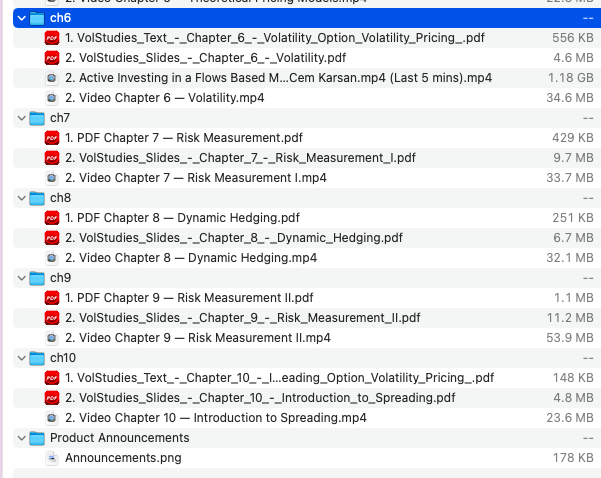Collapse the ch7 folder chevron
This screenshot has width=601, height=478.
coord(22,118)
